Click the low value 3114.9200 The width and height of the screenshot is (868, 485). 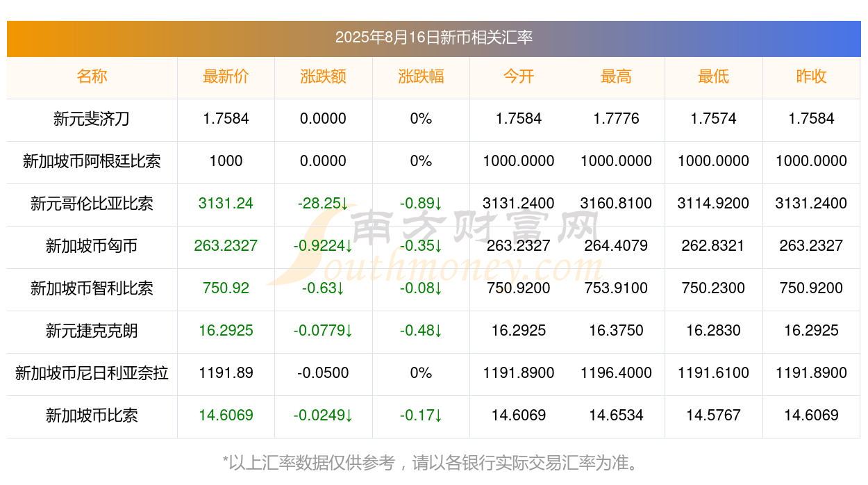(713, 204)
